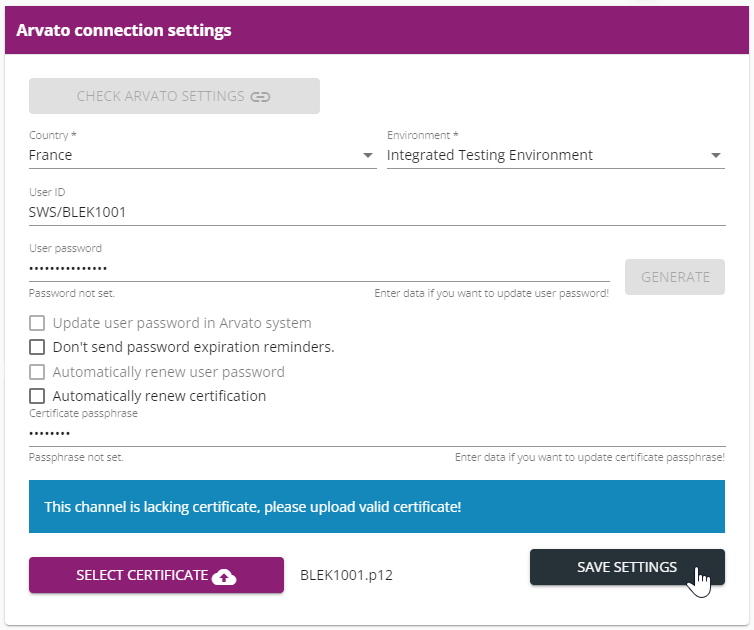Image resolution: width=754 pixels, height=630 pixels.
Task: Tick Update user password in Arvato system
Action: [37, 323]
